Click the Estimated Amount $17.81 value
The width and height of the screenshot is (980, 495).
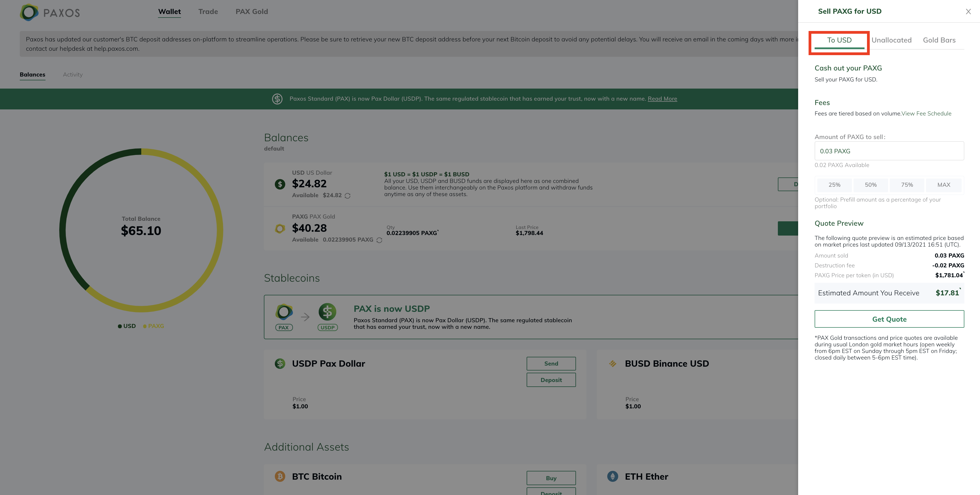[947, 293]
